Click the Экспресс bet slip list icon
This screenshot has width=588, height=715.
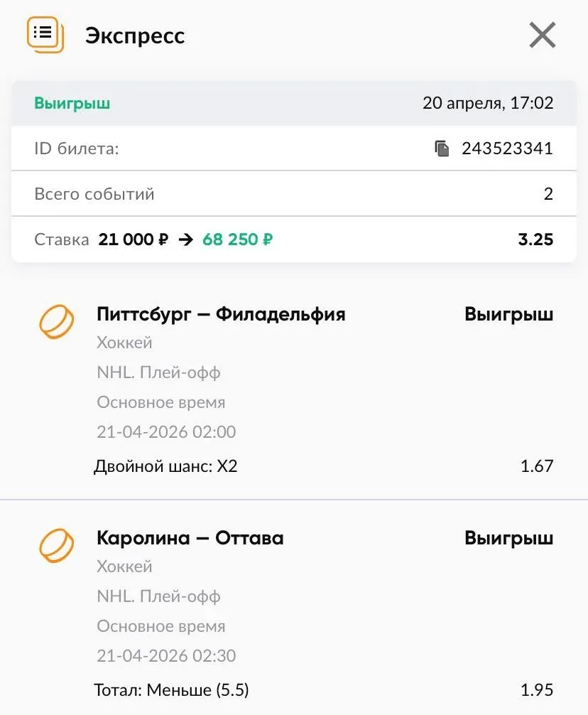point(45,33)
